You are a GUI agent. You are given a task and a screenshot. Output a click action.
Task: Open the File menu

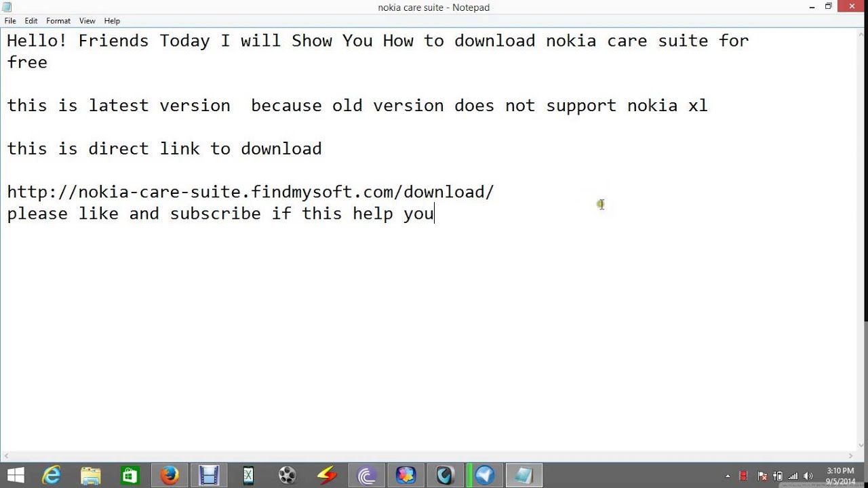click(x=10, y=21)
